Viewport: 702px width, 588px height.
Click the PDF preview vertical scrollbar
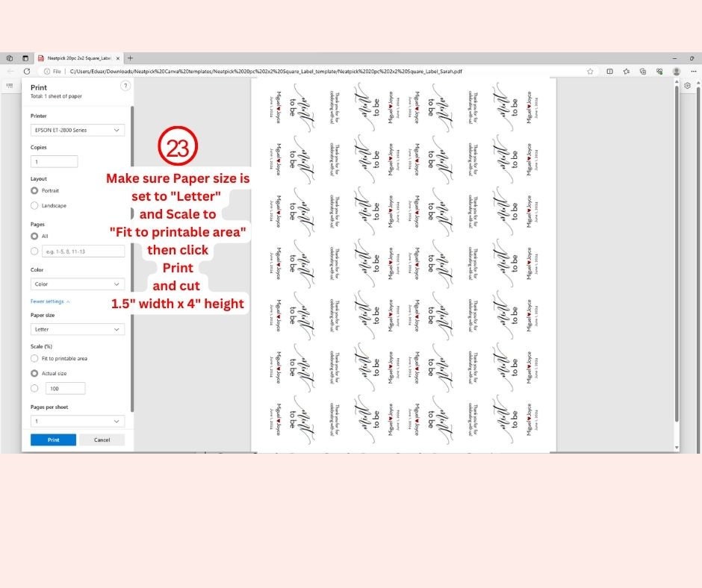(677, 253)
